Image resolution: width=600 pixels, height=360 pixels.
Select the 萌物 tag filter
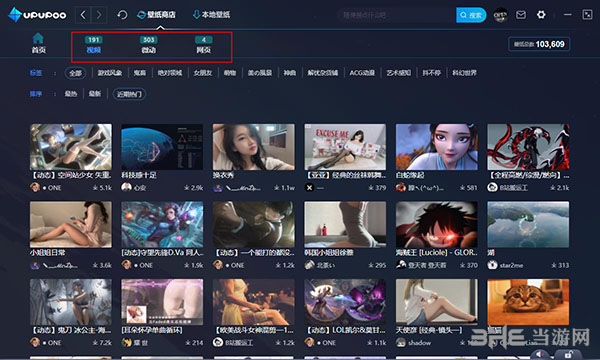coord(230,73)
